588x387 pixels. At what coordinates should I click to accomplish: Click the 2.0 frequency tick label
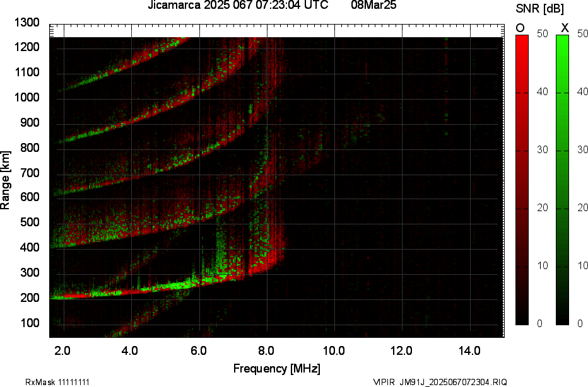[62, 350]
